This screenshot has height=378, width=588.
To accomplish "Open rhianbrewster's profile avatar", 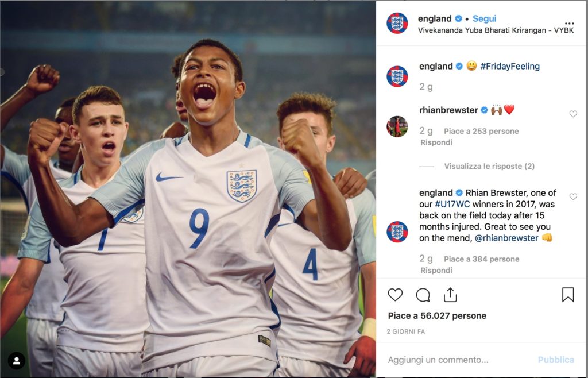I will (397, 126).
